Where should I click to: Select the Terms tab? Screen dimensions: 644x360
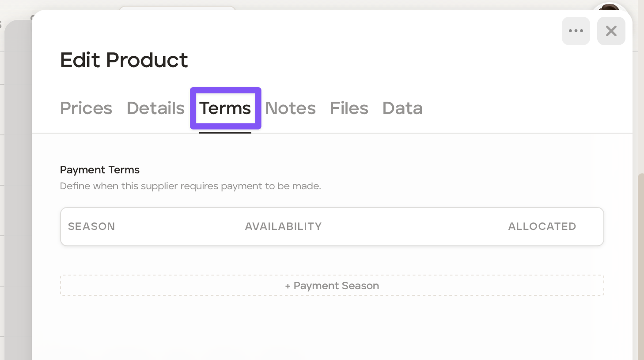[x=225, y=108]
